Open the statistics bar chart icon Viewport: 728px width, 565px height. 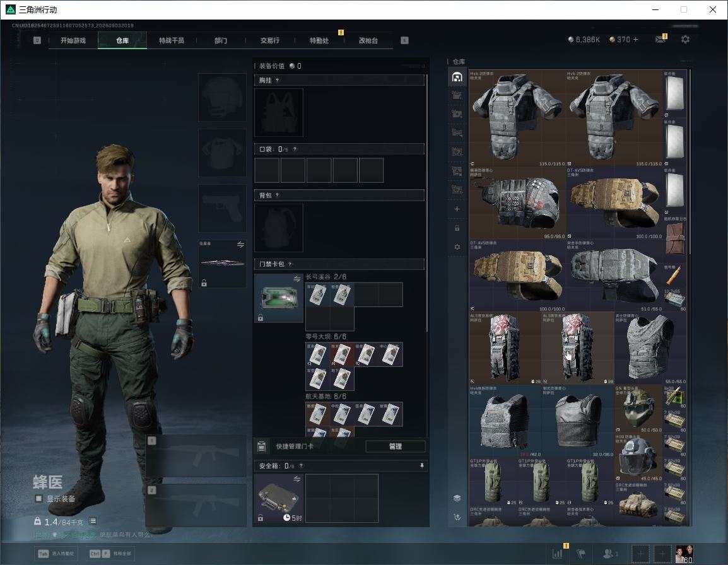[x=557, y=554]
